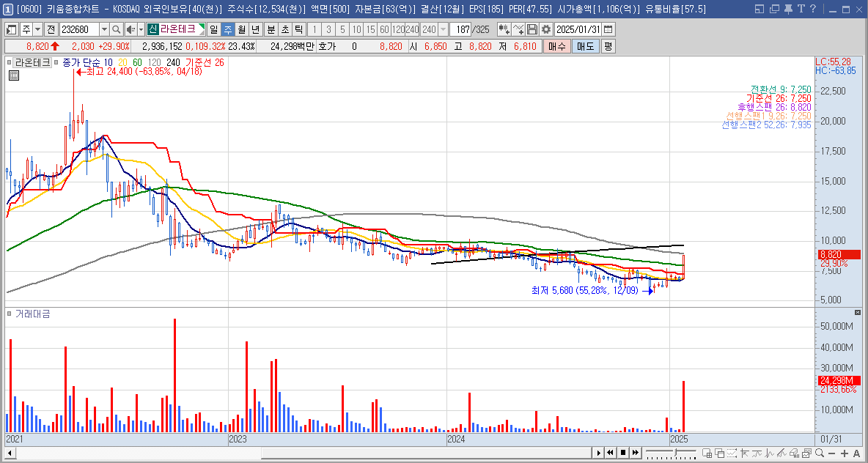Click the vertical line wave analysis icon
This screenshot has width=868, height=463.
(770, 453)
